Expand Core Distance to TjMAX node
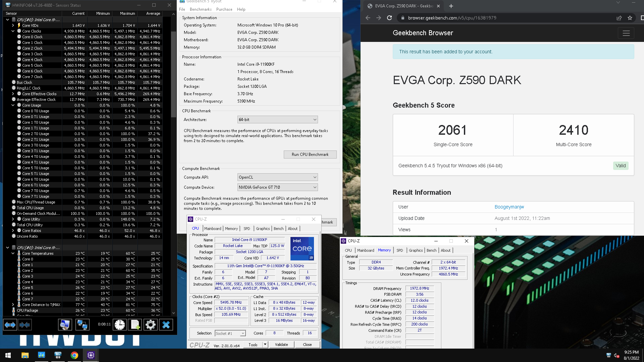This screenshot has height=362, width=644. (13, 305)
